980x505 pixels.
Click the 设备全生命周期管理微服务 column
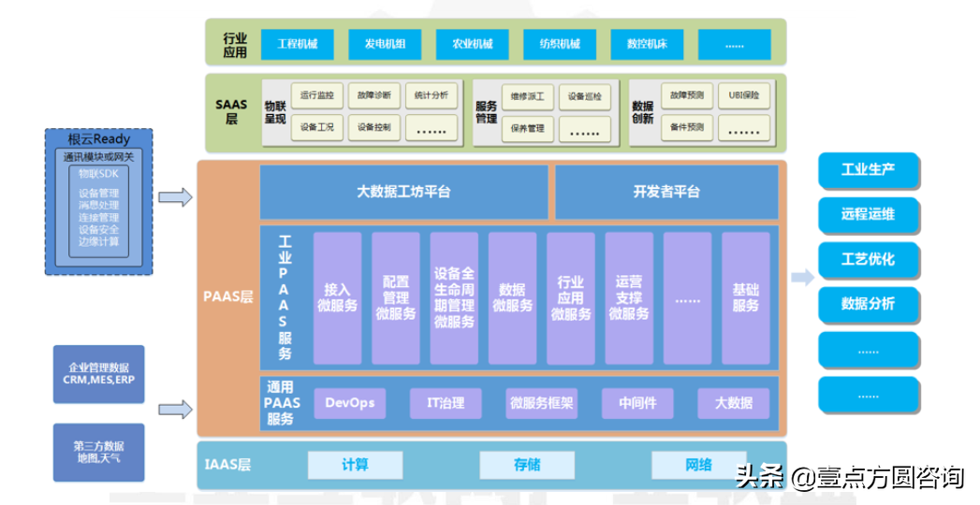point(454,297)
